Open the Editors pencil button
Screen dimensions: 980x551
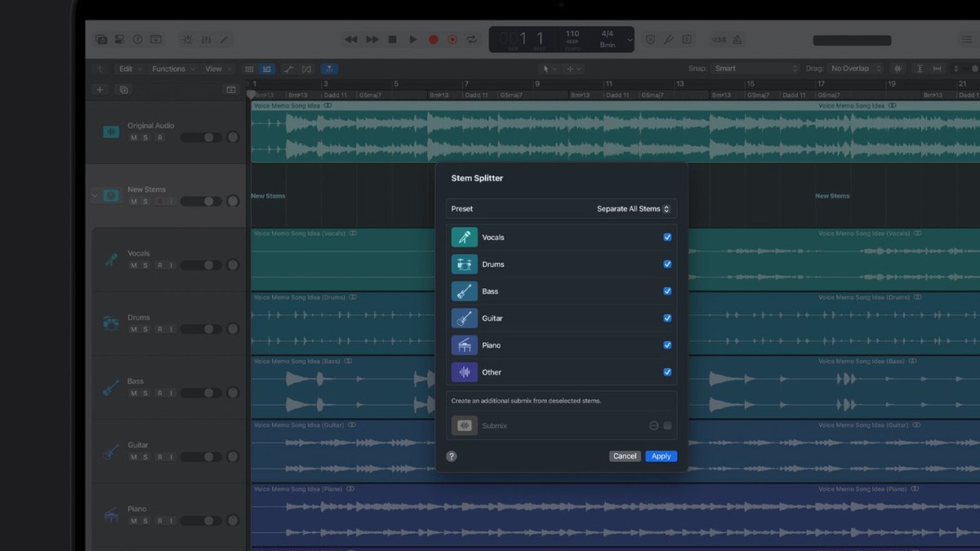(x=224, y=39)
